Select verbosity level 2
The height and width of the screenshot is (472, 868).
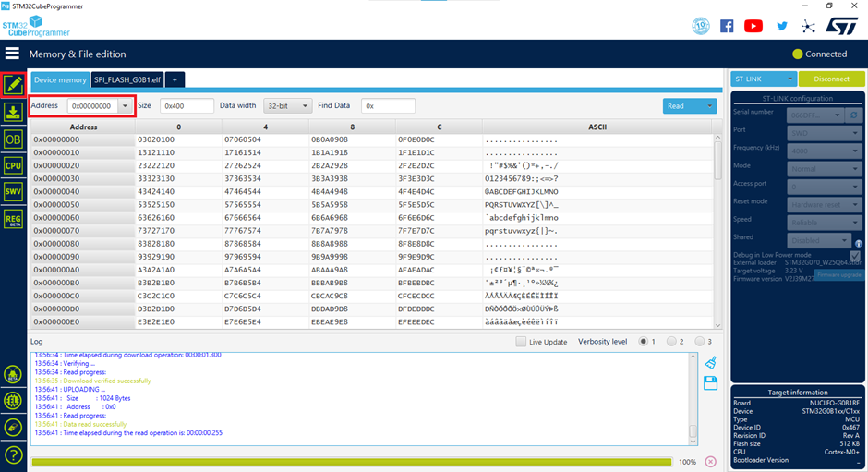point(671,341)
